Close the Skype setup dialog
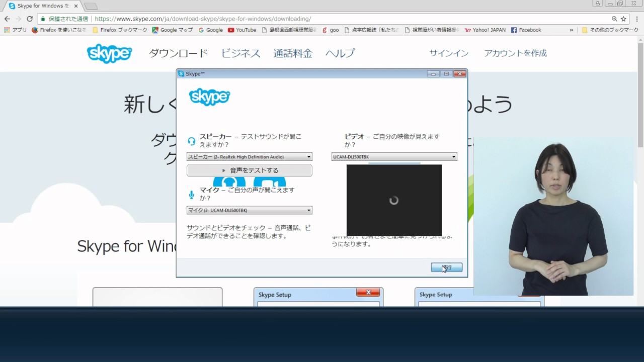This screenshot has width=644, height=362. 460,74
